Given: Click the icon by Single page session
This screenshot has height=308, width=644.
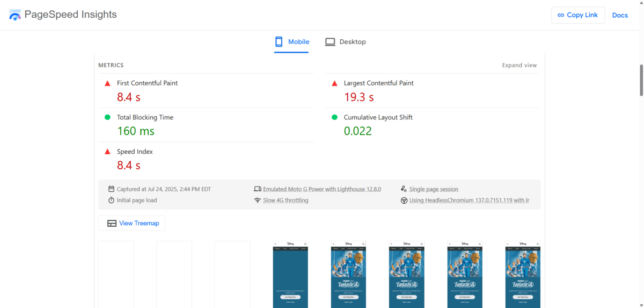Looking at the screenshot, I should pos(404,189).
